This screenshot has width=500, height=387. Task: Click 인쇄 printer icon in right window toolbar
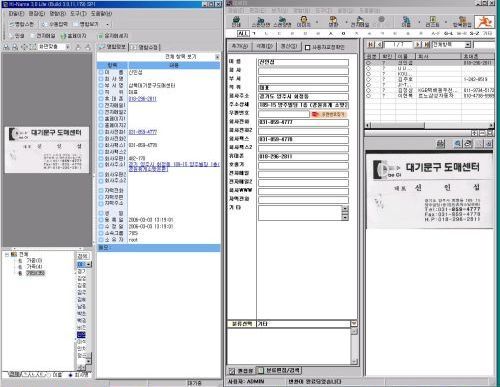pyautogui.click(x=236, y=22)
